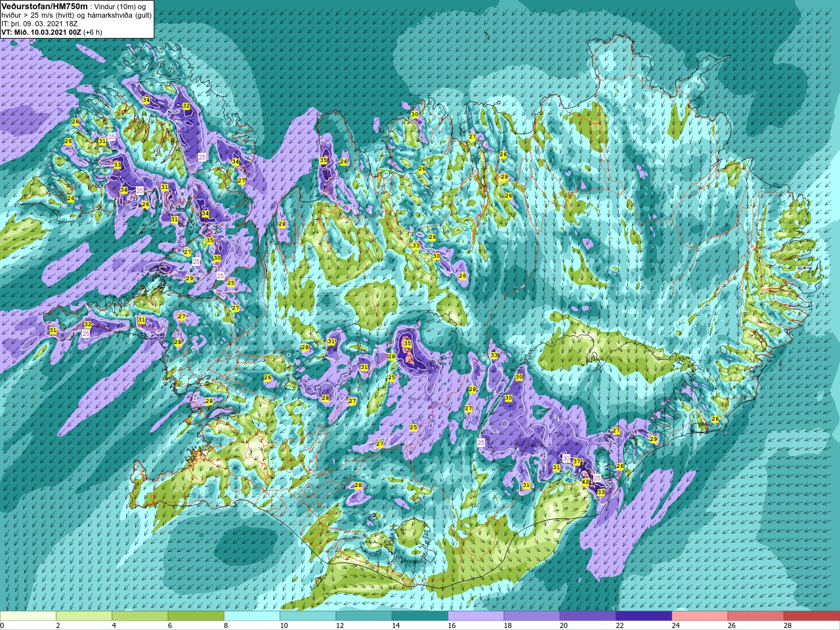This screenshot has width=840, height=630.
Task: Select the legend scale value "12"
Action: 339,625
